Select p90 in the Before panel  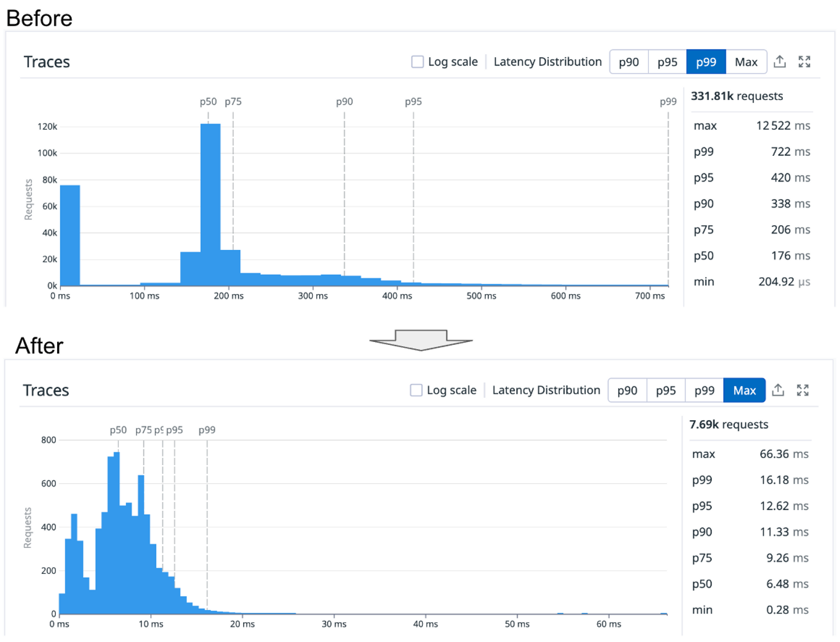tap(629, 62)
